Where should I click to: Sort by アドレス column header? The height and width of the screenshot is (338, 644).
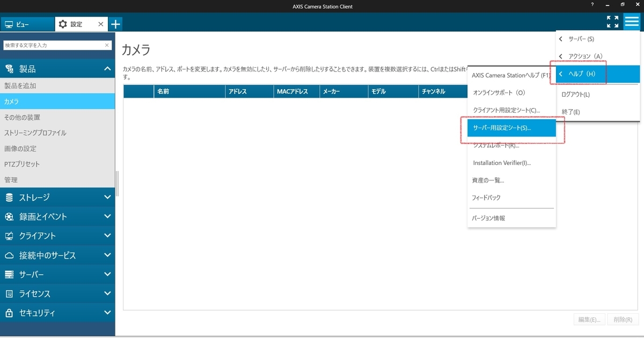[250, 91]
